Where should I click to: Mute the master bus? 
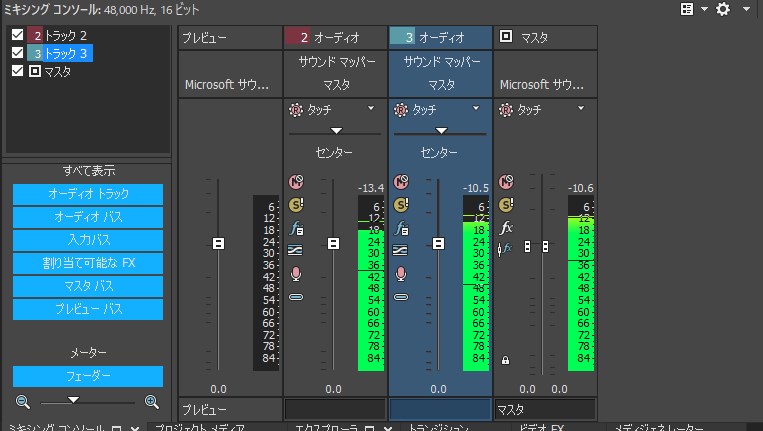click(506, 182)
